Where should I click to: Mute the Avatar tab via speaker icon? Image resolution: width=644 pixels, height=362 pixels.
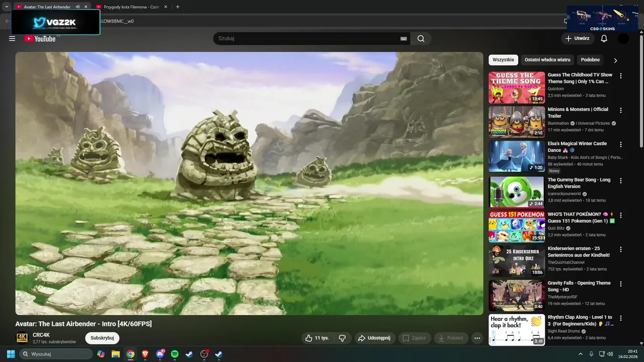77,7
